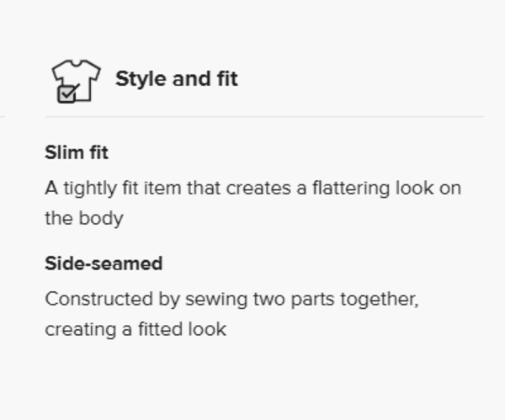Click the word 'tightly' in the Slim fit description
This screenshot has height=420, width=505.
point(90,189)
